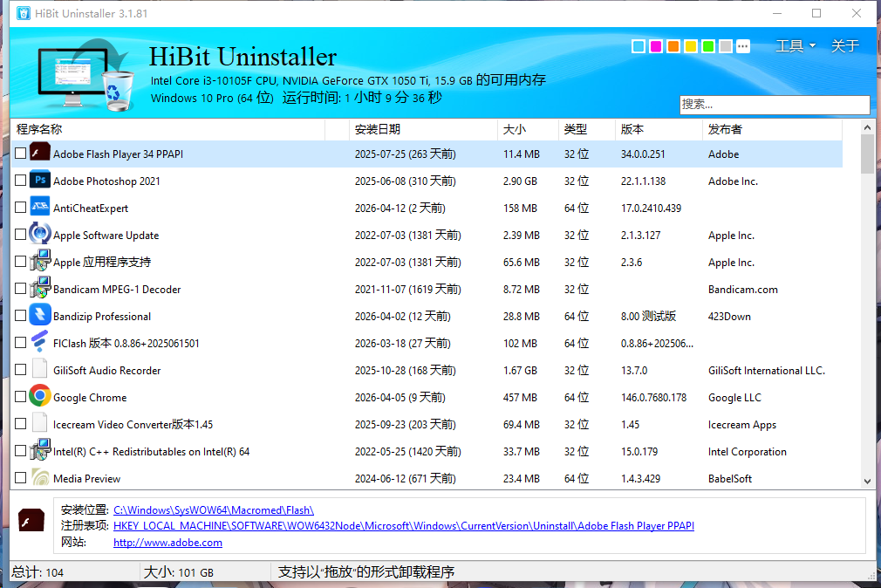881x588 pixels.
Task: Sort by 安装日期 column header
Action: [x=423, y=129]
